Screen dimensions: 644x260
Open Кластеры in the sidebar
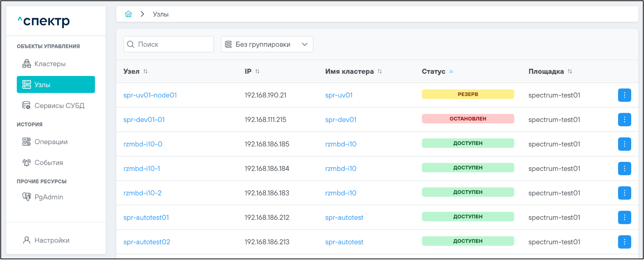pos(50,64)
